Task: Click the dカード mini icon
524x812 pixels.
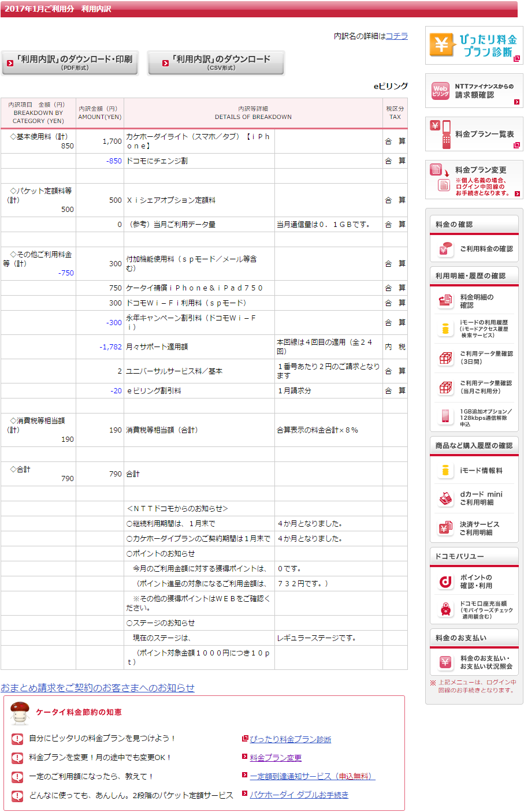Action: click(x=445, y=498)
